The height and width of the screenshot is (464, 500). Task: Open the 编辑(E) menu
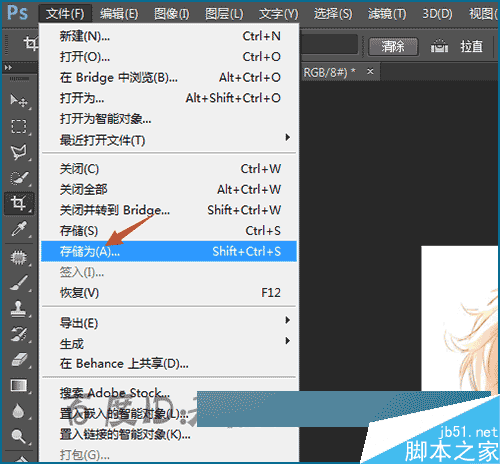(119, 14)
